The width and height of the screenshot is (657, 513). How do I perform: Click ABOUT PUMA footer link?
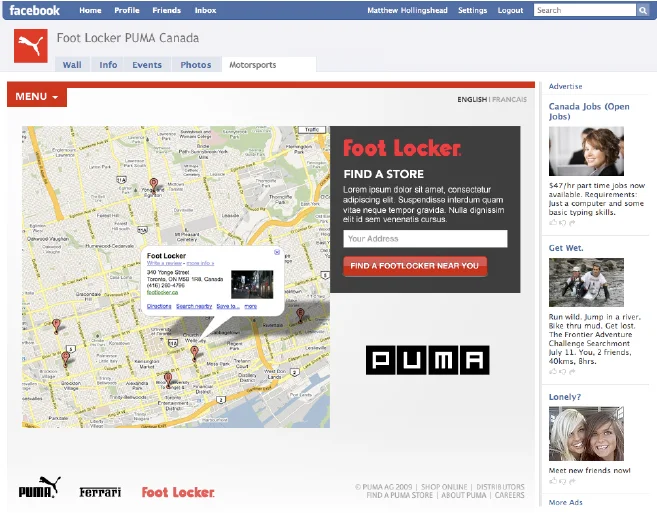[x=464, y=495]
